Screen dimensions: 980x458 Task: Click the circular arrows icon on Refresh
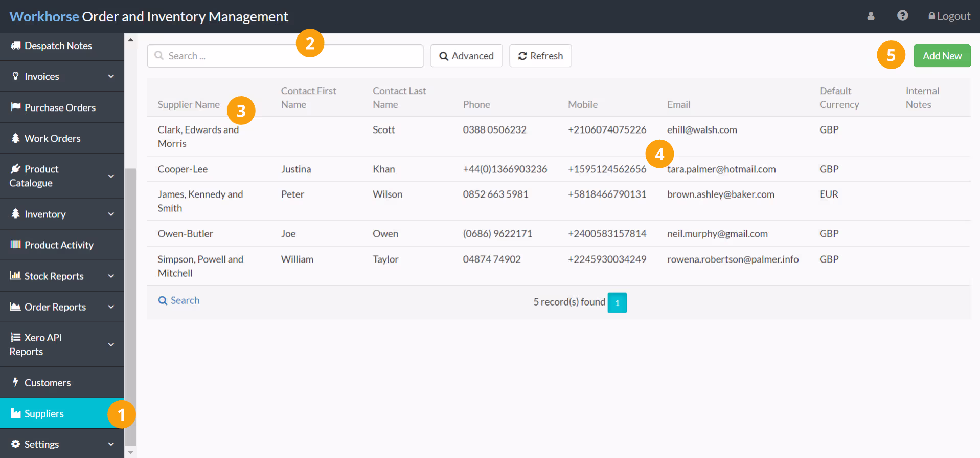pyautogui.click(x=522, y=56)
